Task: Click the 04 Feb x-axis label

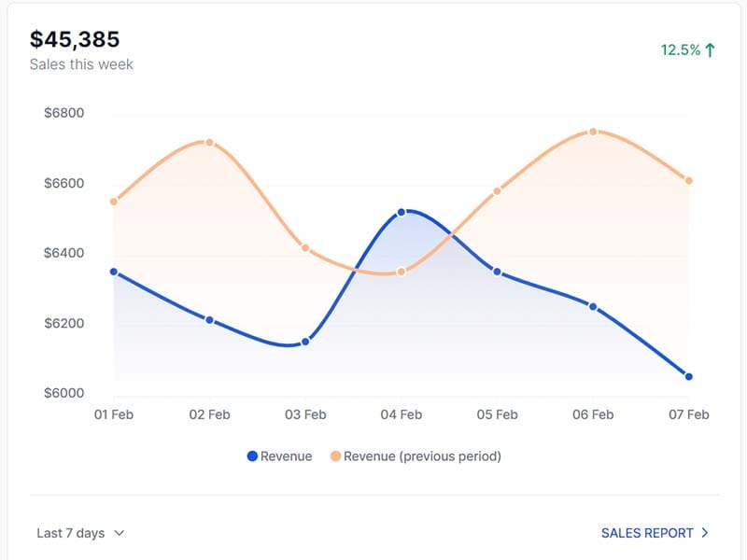Action: [401, 414]
